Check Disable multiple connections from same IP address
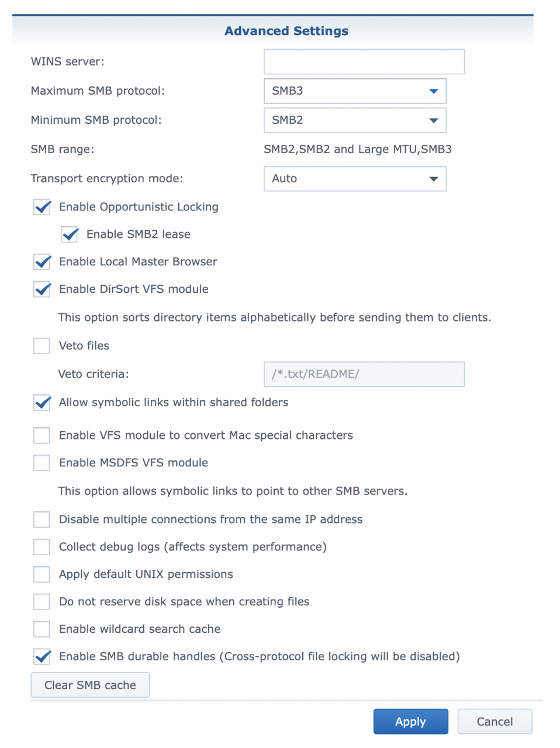The height and width of the screenshot is (748, 560). pyautogui.click(x=41, y=519)
